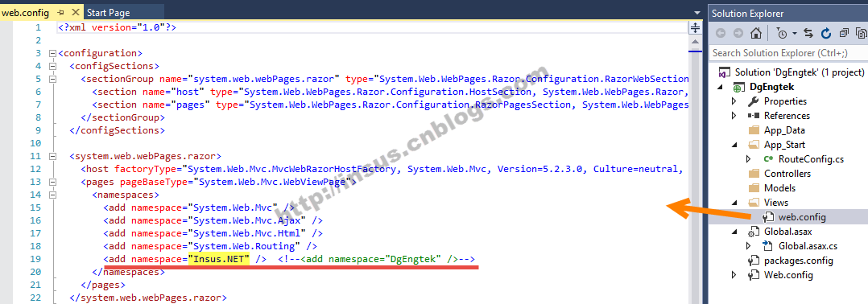Click the App_Start open-folder icon
The image size is (868, 304).
click(x=754, y=145)
